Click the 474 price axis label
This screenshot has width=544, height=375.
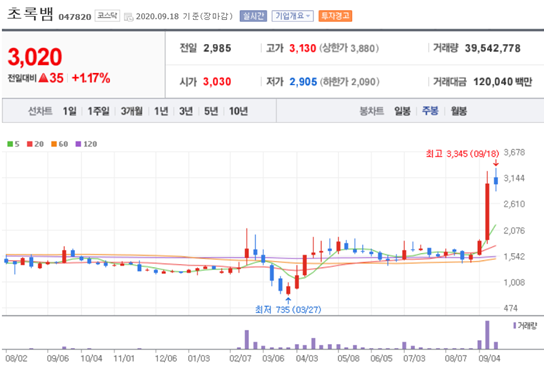[x=510, y=308]
